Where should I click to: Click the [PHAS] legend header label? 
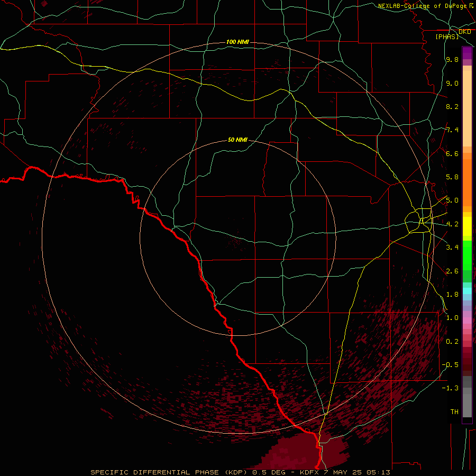tap(447, 36)
